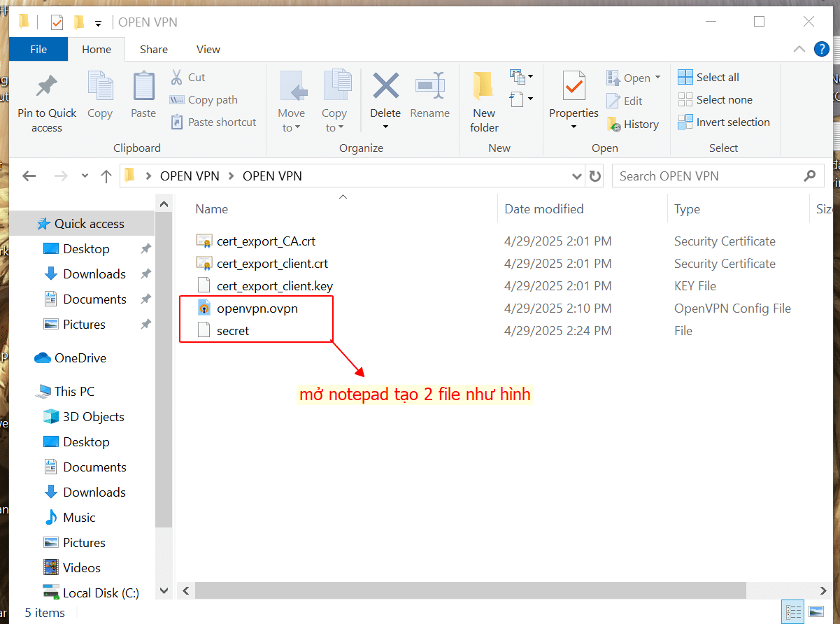Click the Refresh button
840x624 pixels.
(x=595, y=176)
